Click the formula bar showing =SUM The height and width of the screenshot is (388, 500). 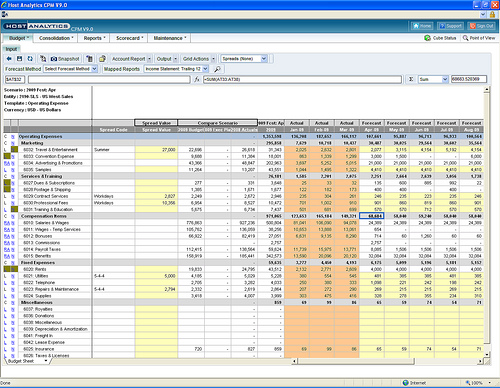[x=302, y=79]
